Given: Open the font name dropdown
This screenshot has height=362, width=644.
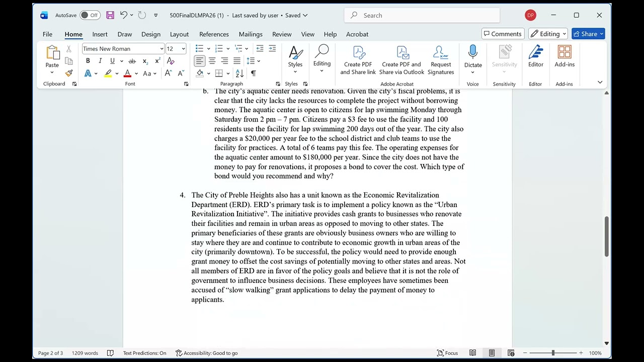Looking at the screenshot, I should point(162,49).
